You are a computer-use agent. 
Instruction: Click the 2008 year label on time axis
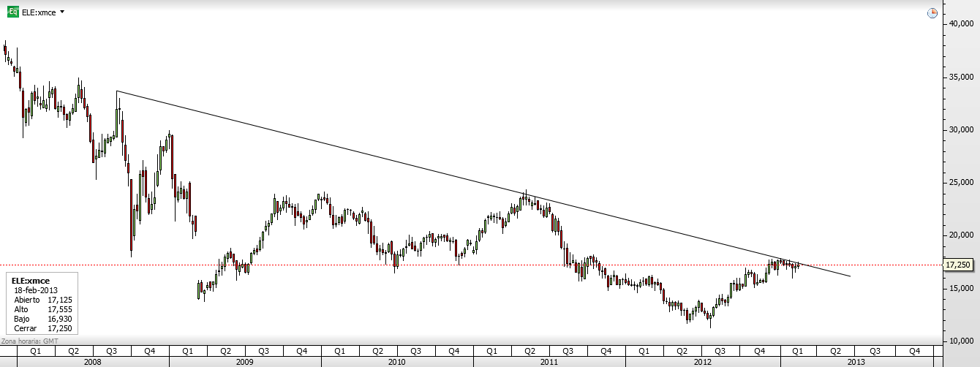(93, 362)
